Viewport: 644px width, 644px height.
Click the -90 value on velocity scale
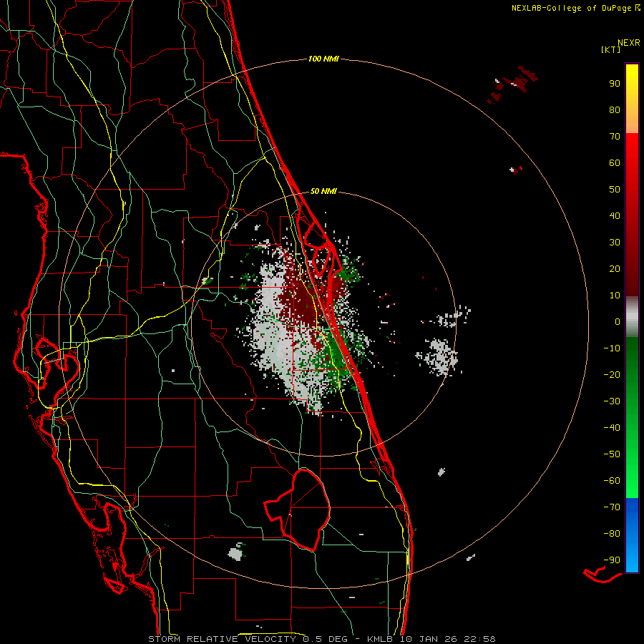[612, 560]
